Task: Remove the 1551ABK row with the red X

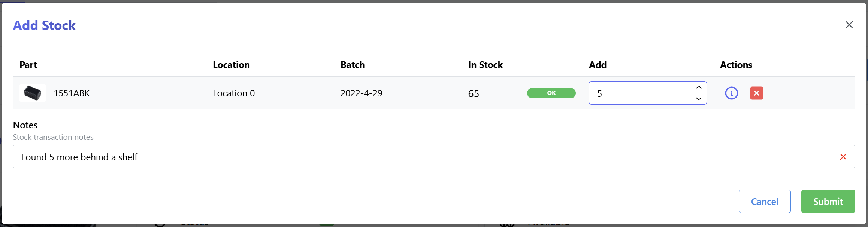Action: tap(756, 93)
